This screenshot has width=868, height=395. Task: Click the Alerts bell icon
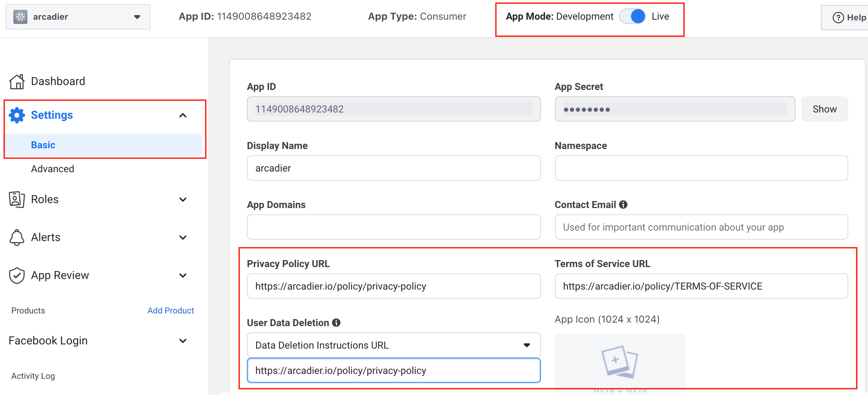point(17,238)
